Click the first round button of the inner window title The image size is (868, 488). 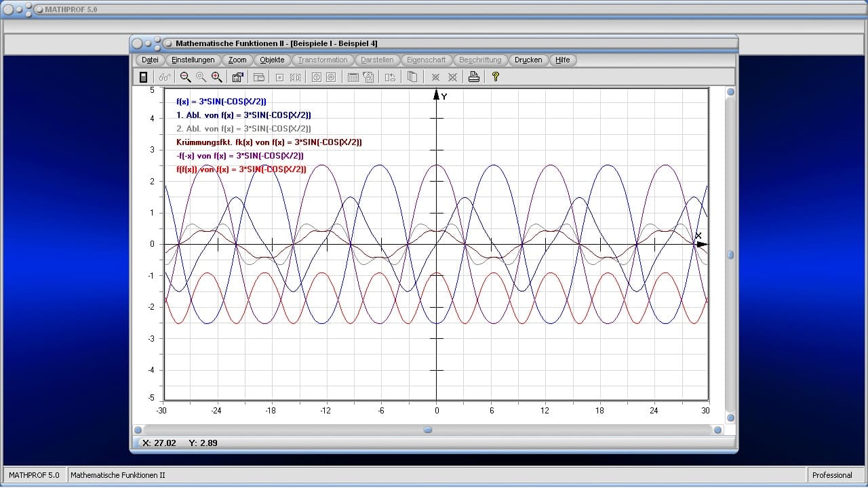point(138,43)
